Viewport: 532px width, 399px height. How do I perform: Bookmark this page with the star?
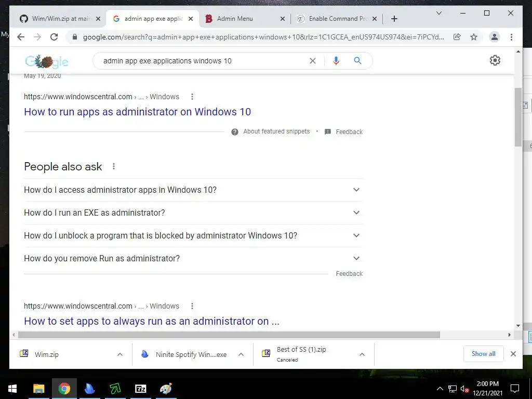coord(474,37)
